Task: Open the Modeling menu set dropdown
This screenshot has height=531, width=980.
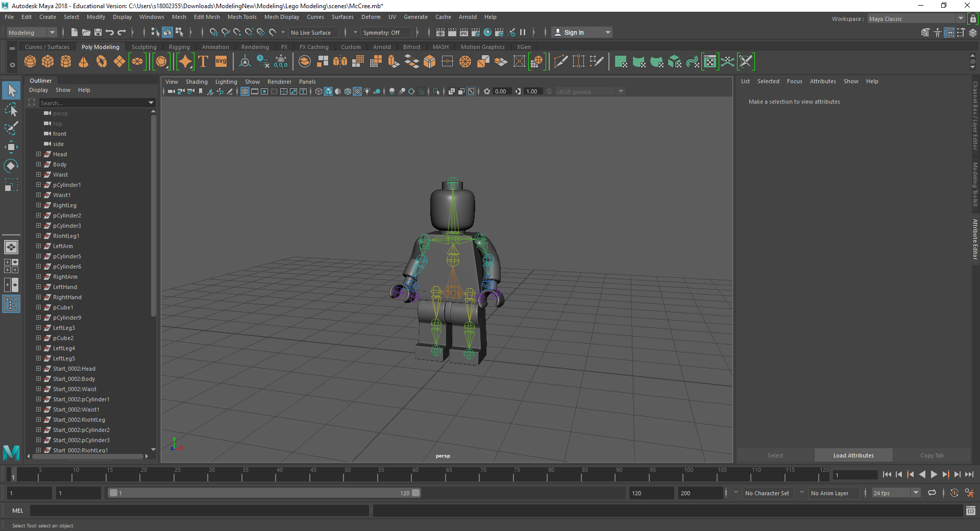Action: point(32,32)
